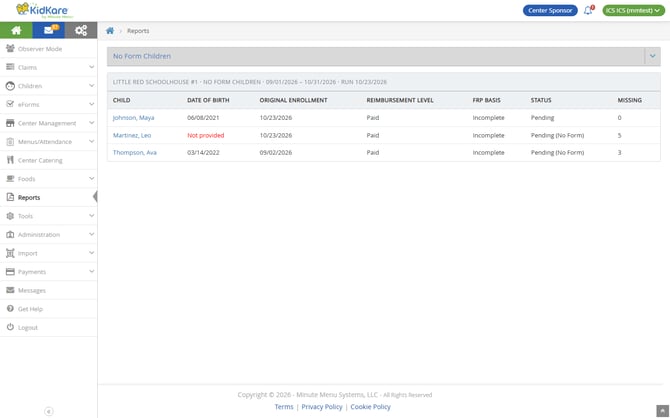Viewport: 670px width, 418px height.
Task: Open Observer Mode menu item
Action: click(49, 49)
